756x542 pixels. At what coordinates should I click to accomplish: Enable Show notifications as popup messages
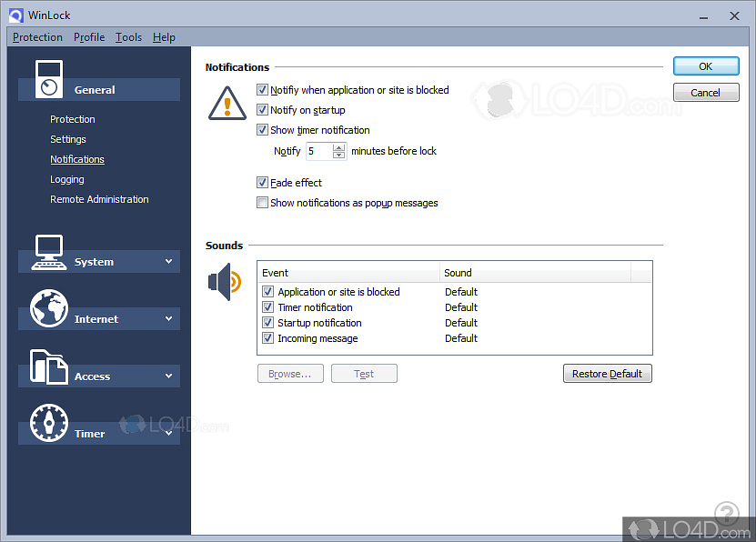pyautogui.click(x=263, y=203)
